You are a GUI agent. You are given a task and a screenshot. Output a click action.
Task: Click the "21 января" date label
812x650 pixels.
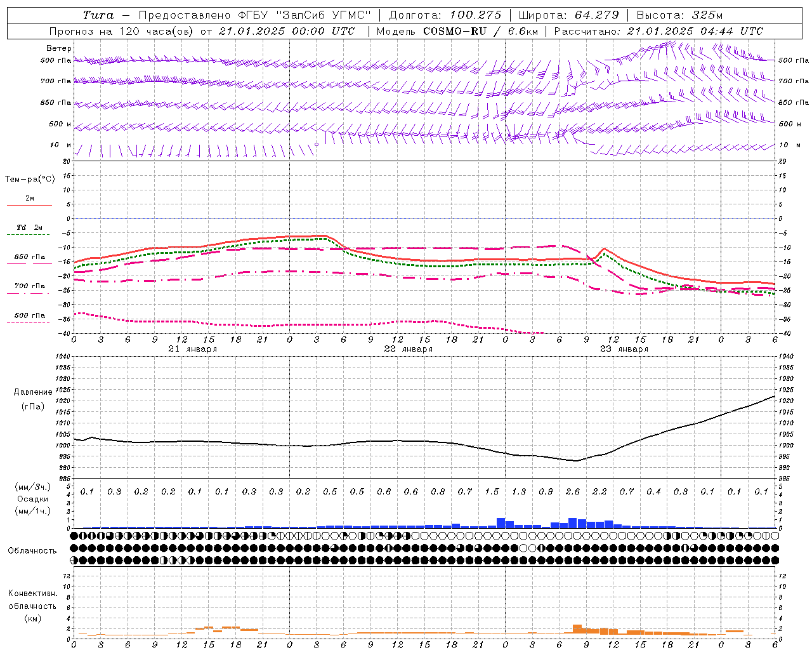(192, 349)
